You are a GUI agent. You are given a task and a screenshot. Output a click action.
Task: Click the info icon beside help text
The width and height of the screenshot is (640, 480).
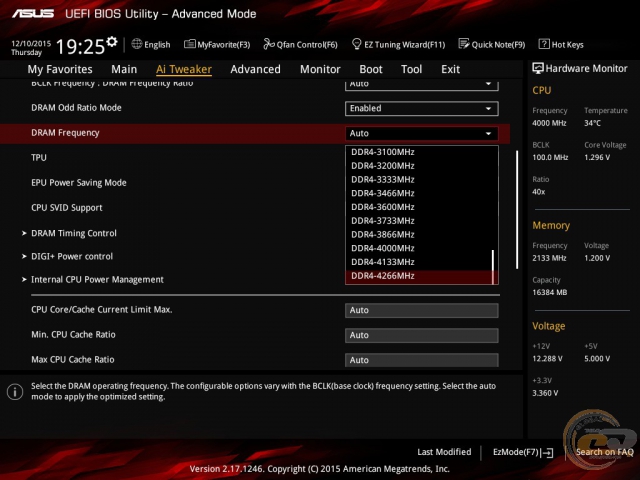click(x=15, y=392)
